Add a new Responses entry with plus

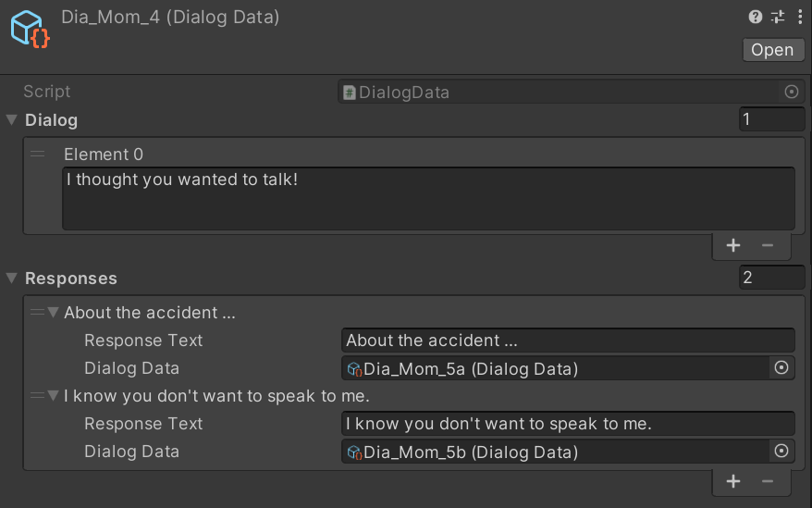coord(733,481)
